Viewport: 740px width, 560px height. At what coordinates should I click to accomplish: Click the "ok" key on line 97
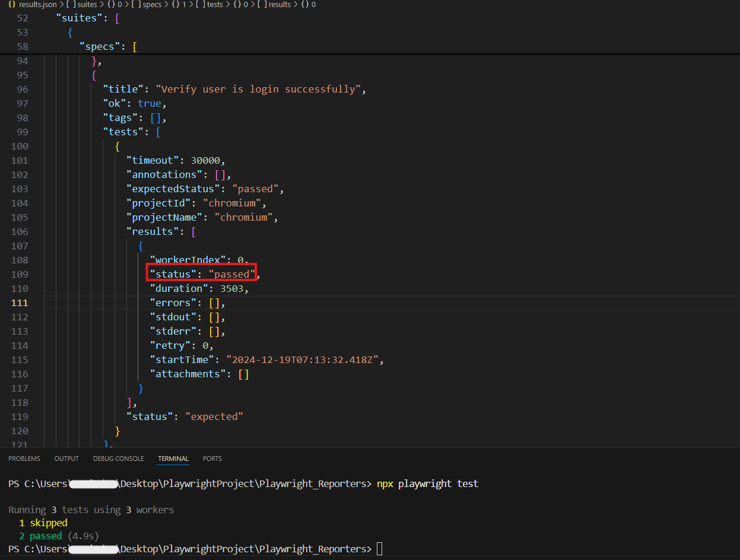(x=115, y=103)
